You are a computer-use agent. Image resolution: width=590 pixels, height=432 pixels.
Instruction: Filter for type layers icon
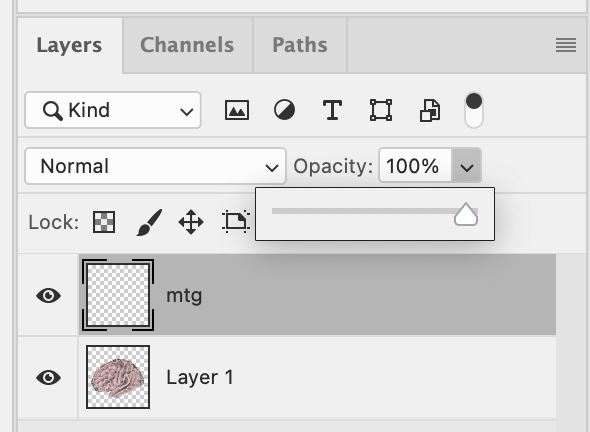(333, 110)
